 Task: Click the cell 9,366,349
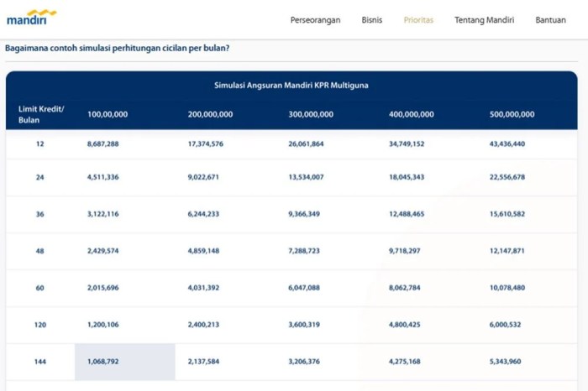304,214
